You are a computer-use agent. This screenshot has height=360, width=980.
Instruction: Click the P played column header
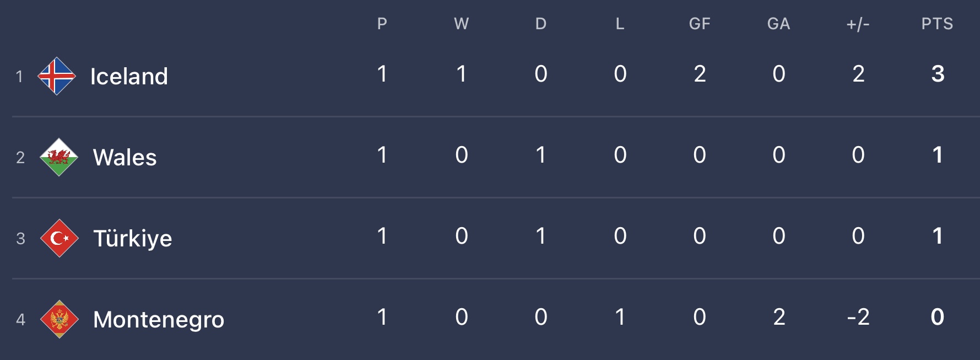(382, 24)
